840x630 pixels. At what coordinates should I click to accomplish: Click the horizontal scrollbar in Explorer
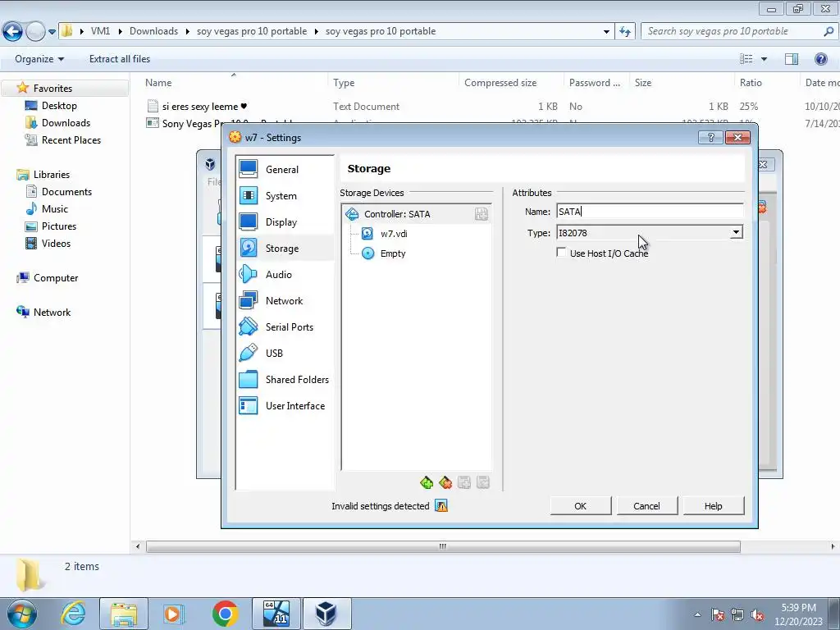point(442,546)
